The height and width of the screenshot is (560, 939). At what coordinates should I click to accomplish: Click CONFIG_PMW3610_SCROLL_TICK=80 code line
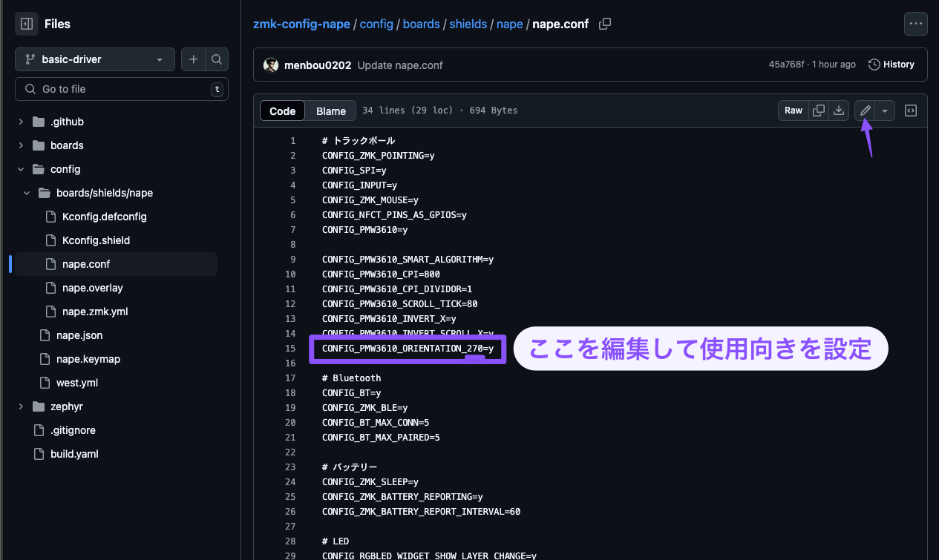[x=399, y=304]
